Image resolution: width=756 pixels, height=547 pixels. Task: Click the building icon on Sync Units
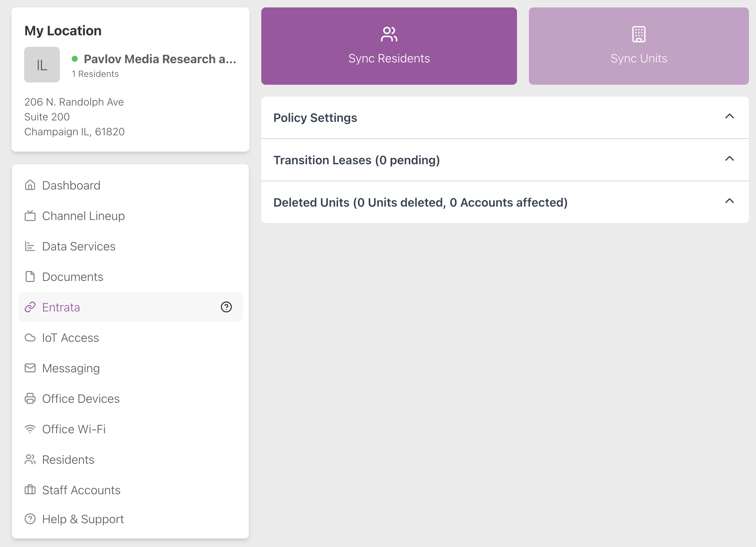[x=639, y=34]
